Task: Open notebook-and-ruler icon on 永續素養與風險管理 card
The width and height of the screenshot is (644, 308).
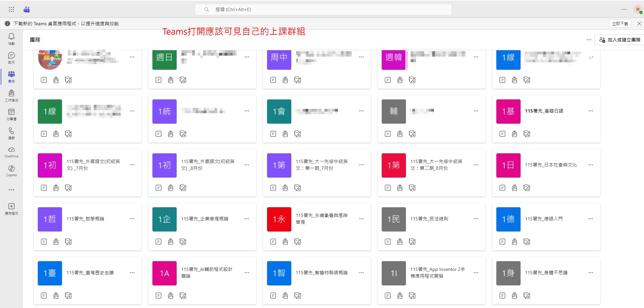Action: click(297, 242)
